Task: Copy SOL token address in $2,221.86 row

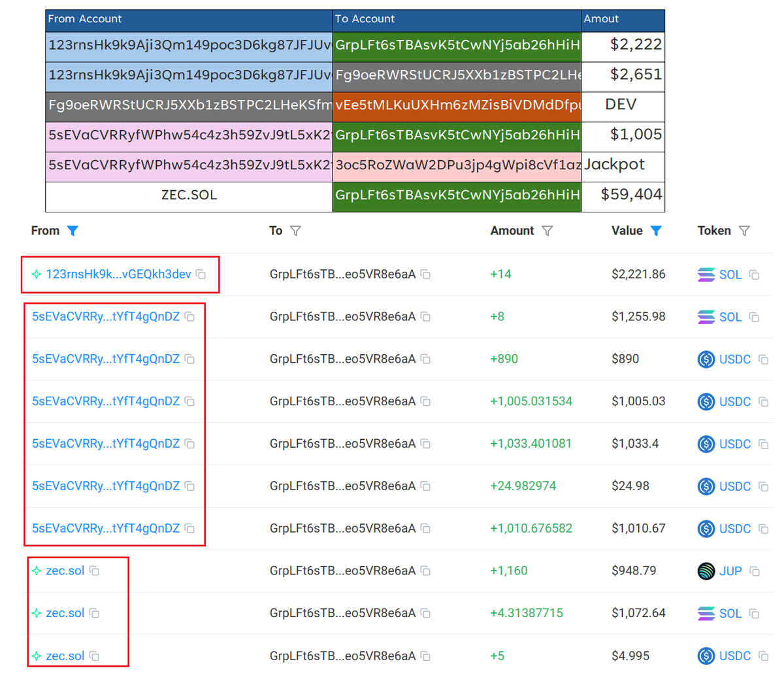Action: [x=754, y=275]
